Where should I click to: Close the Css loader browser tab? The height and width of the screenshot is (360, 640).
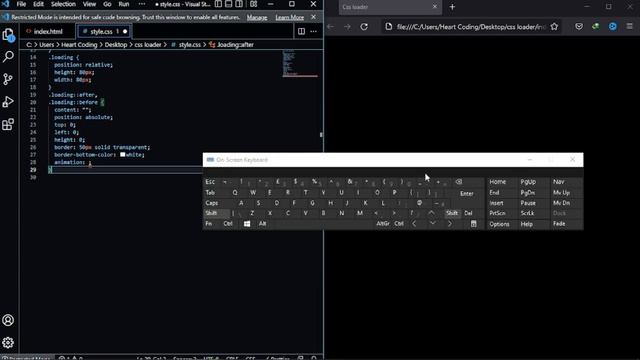(434, 7)
